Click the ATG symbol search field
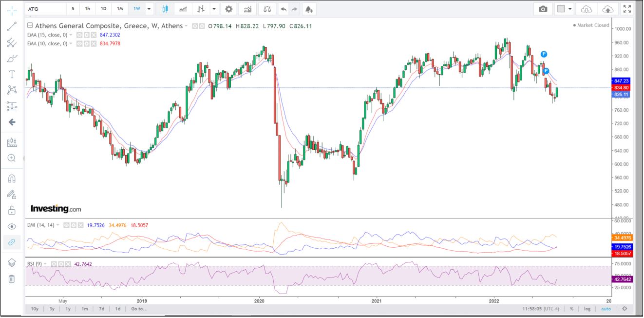 click(46, 9)
